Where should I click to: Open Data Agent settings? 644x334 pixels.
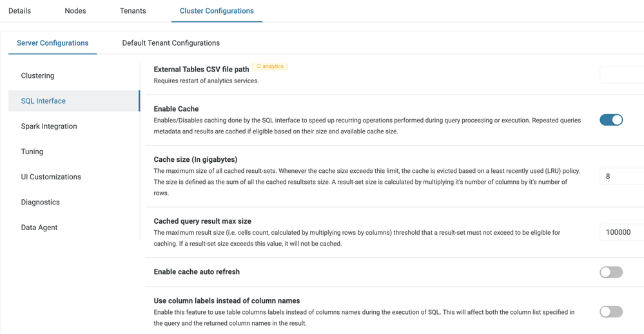[39, 228]
